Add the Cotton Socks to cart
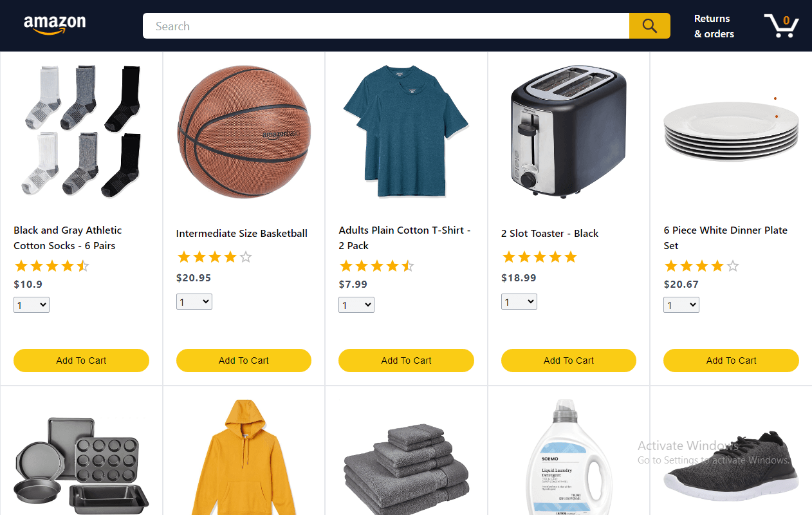The image size is (812, 515). pyautogui.click(x=81, y=360)
